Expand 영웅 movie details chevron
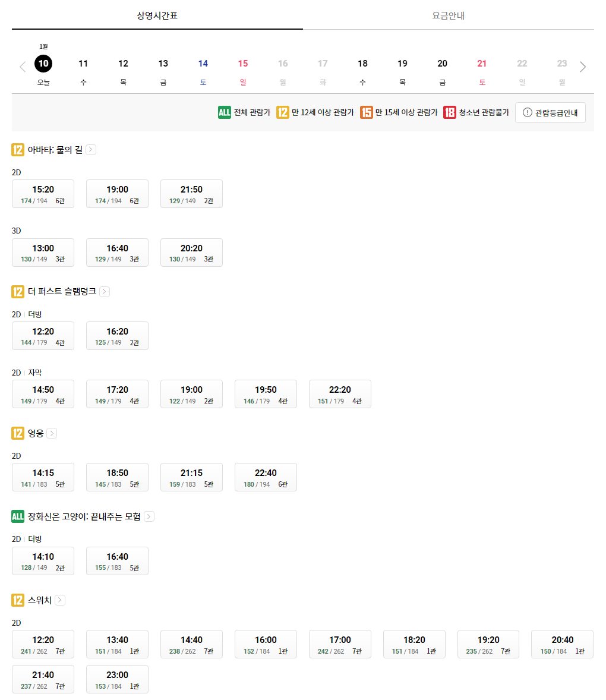606x700 pixels. 52,433
